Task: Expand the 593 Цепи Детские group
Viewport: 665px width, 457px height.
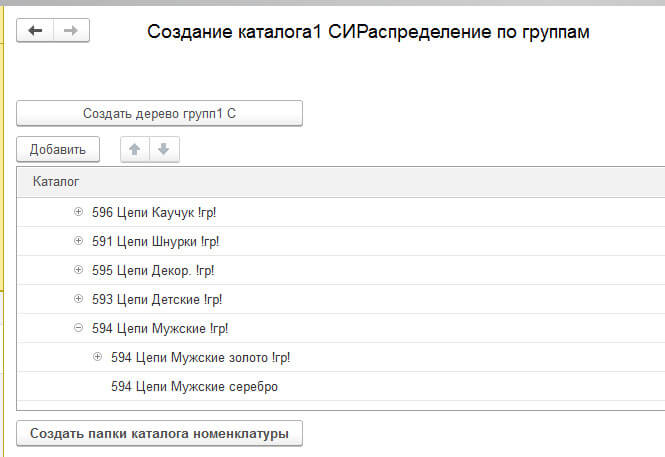Action: [x=79, y=299]
